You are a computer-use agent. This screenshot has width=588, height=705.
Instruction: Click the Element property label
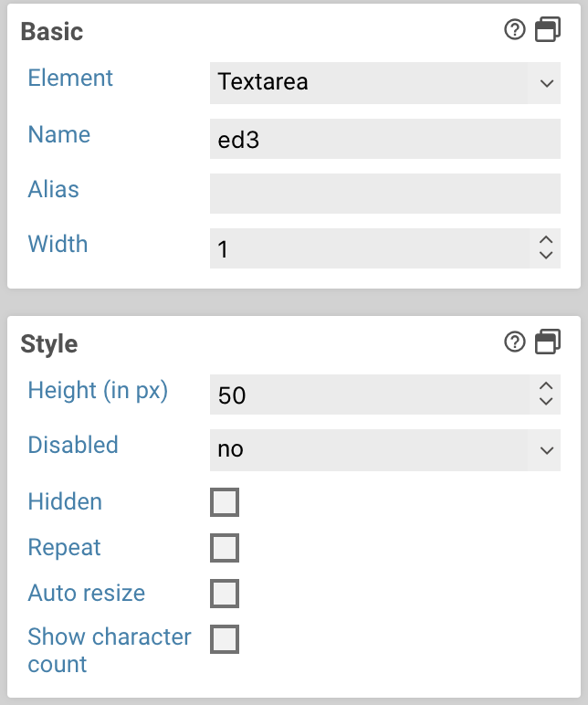point(70,78)
